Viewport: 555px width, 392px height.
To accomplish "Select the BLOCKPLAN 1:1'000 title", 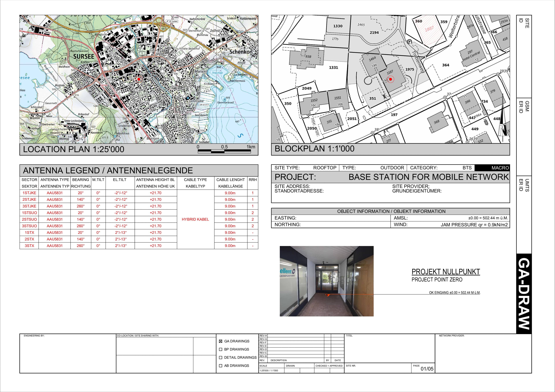I will [314, 149].
